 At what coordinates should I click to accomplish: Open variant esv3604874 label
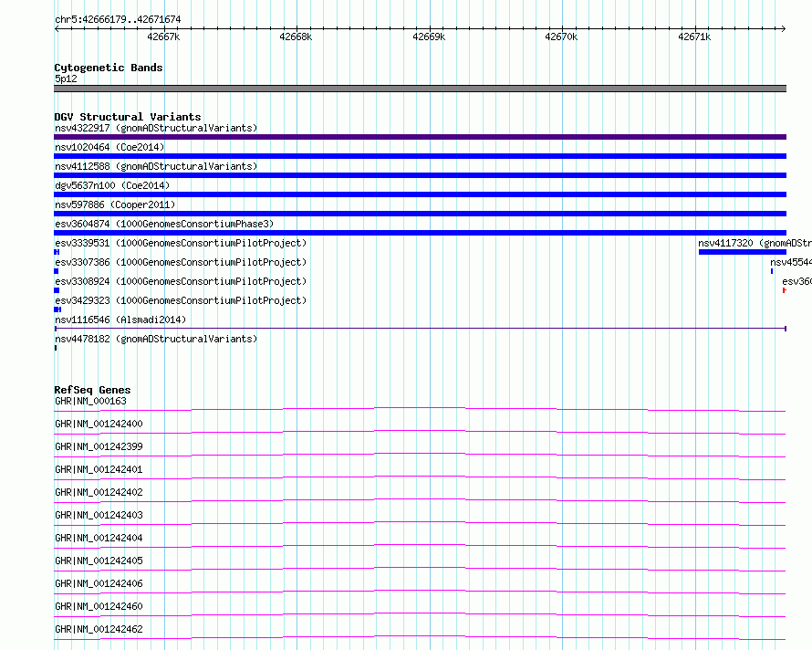click(x=164, y=224)
